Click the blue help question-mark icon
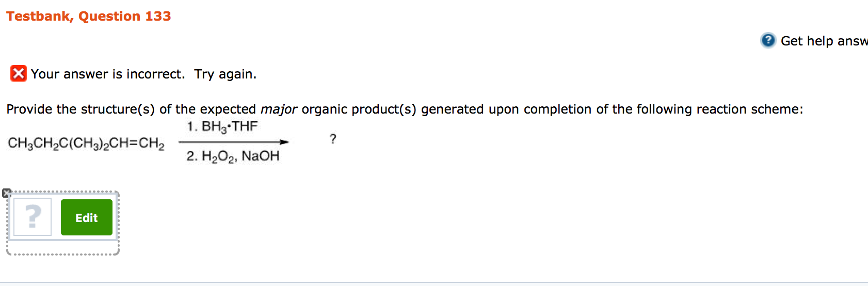868x286 pixels. pos(768,40)
